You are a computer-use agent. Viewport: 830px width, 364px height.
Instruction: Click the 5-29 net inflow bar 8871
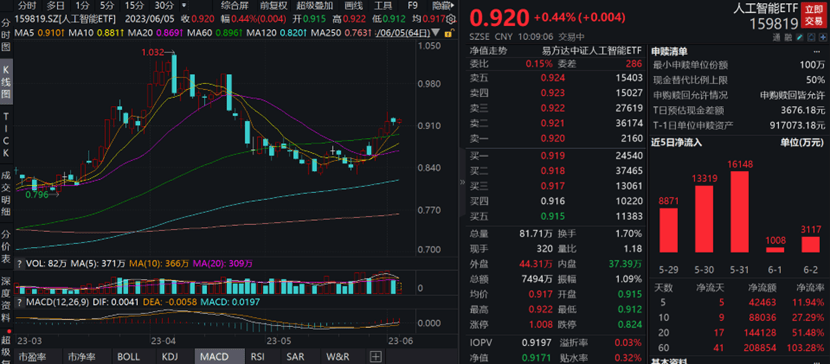tap(669, 230)
